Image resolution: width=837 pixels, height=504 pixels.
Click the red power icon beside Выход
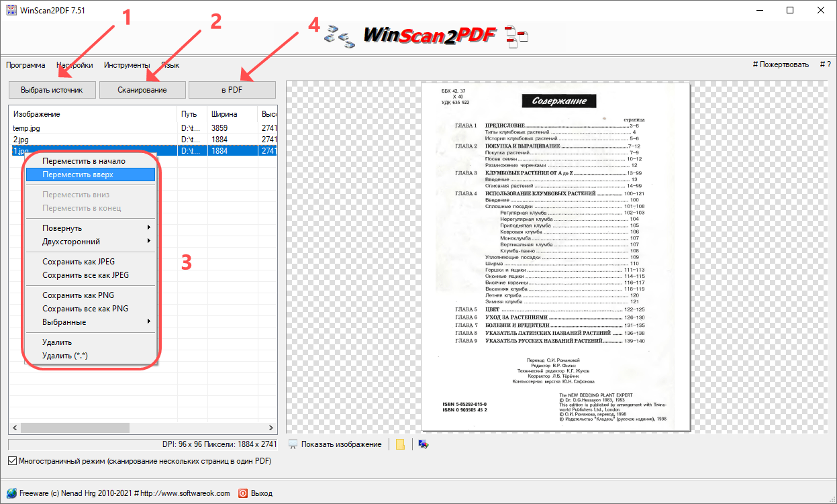pyautogui.click(x=243, y=493)
